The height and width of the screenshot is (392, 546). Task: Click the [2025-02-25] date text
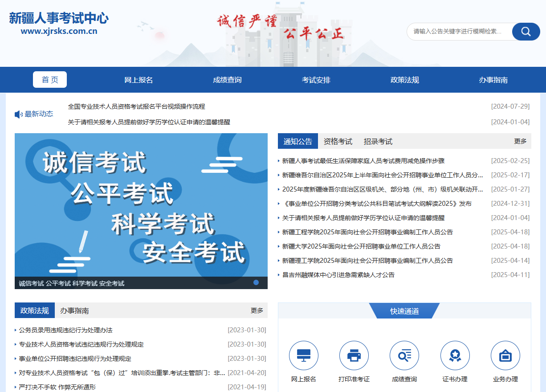click(510, 161)
